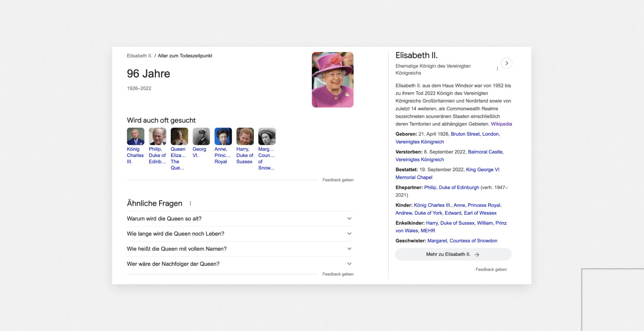Select Philip, Duke of Edinburgh thumbnail
The width and height of the screenshot is (644, 331).
(x=157, y=136)
